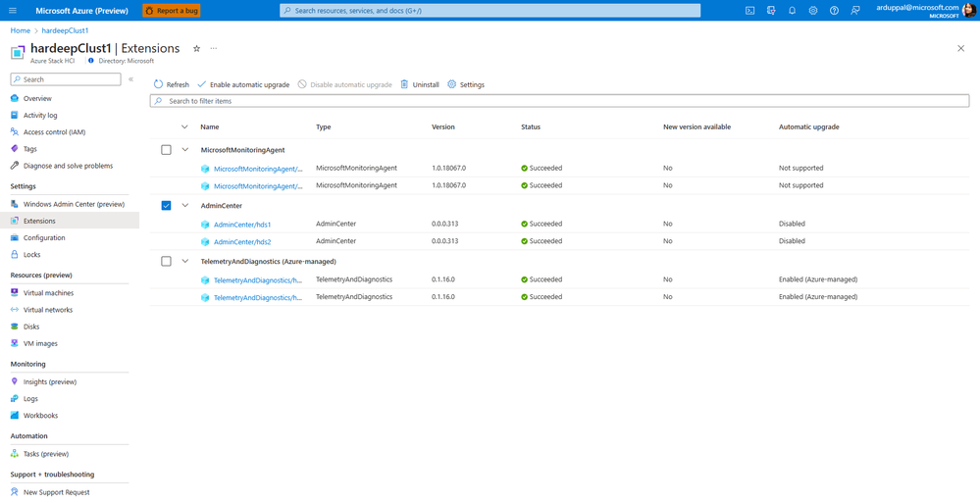Open the notifications bell
This screenshot has height=503, width=980.
pyautogui.click(x=792, y=11)
